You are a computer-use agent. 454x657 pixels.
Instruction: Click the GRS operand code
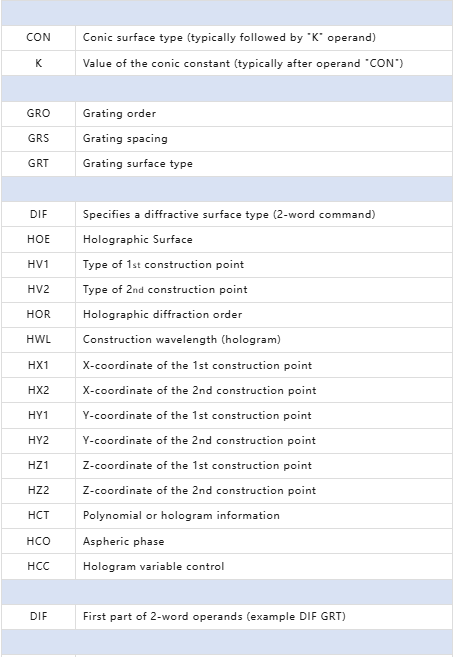(x=38, y=138)
